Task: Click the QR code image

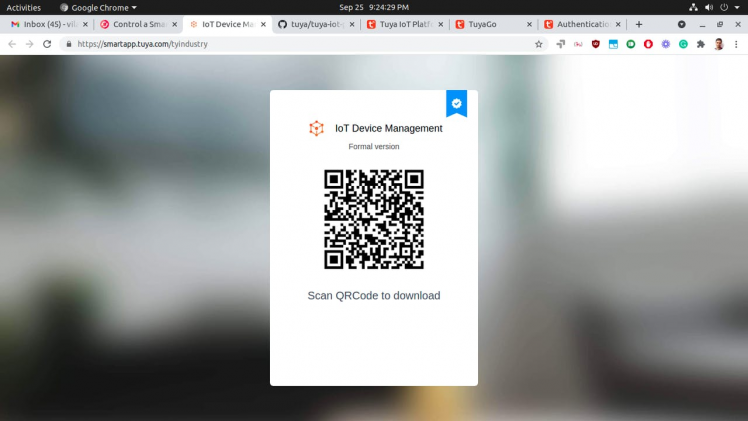Action: point(374,219)
